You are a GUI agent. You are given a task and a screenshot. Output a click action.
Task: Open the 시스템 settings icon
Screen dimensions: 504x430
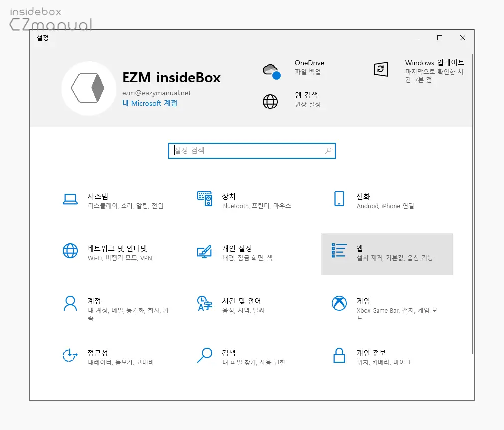pos(70,200)
